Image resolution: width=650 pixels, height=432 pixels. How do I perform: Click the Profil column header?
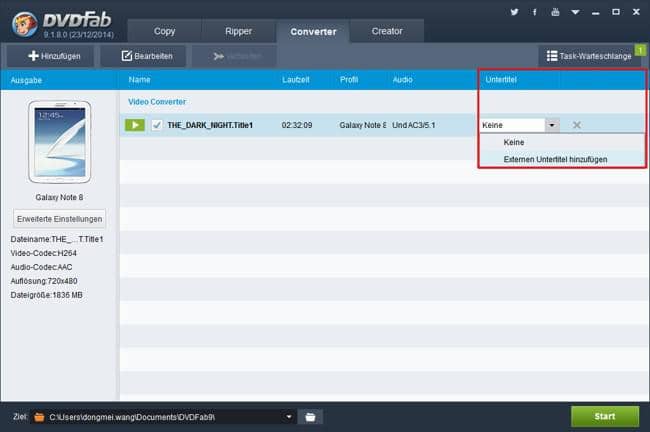349,80
